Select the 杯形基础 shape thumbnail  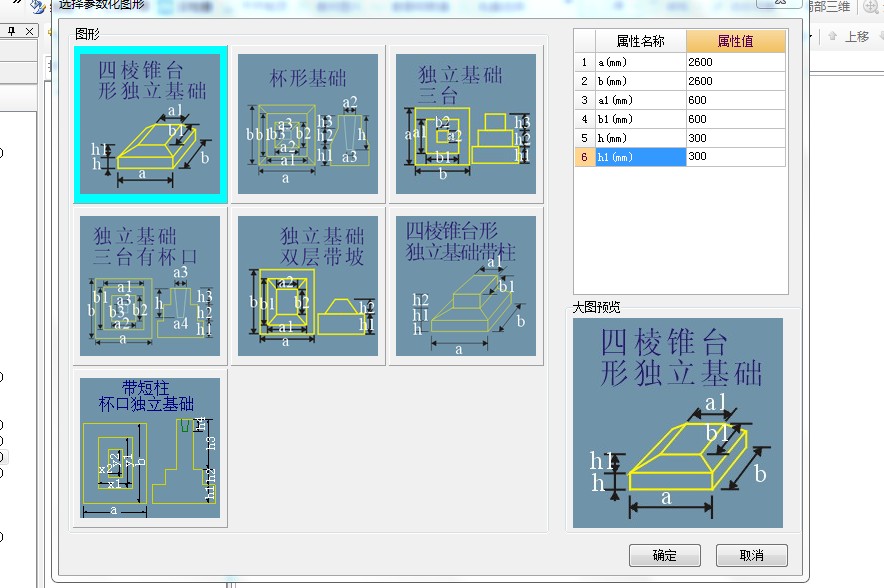[308, 124]
